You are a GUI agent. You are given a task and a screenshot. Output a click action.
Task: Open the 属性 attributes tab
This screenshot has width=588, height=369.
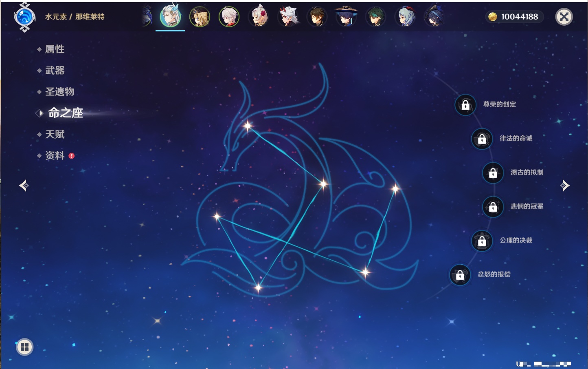click(x=55, y=49)
